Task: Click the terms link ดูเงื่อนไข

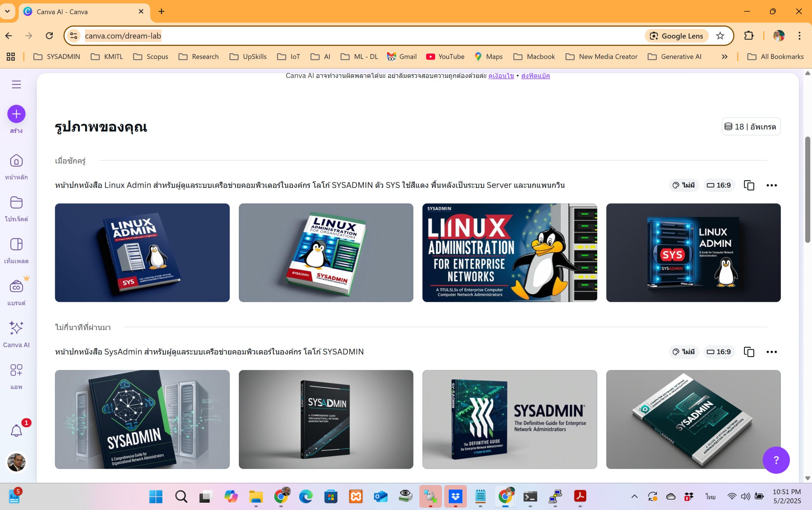Action: click(x=501, y=76)
